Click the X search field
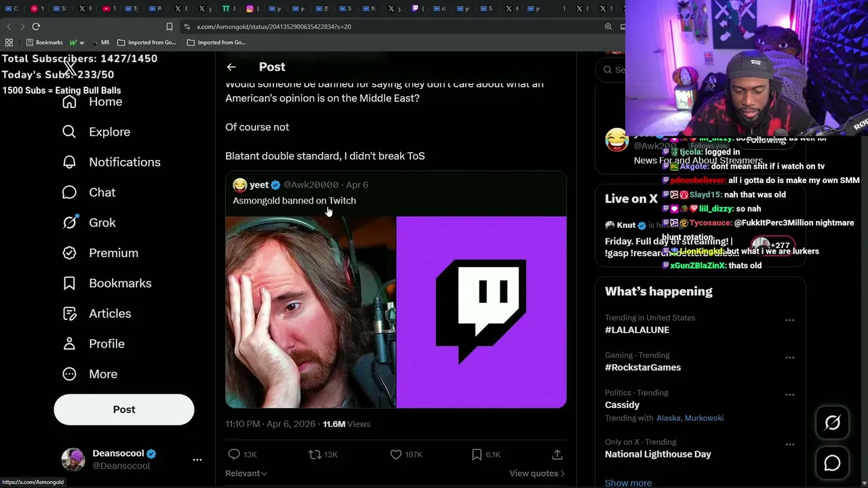This screenshot has width=868, height=488. pyautogui.click(x=610, y=70)
